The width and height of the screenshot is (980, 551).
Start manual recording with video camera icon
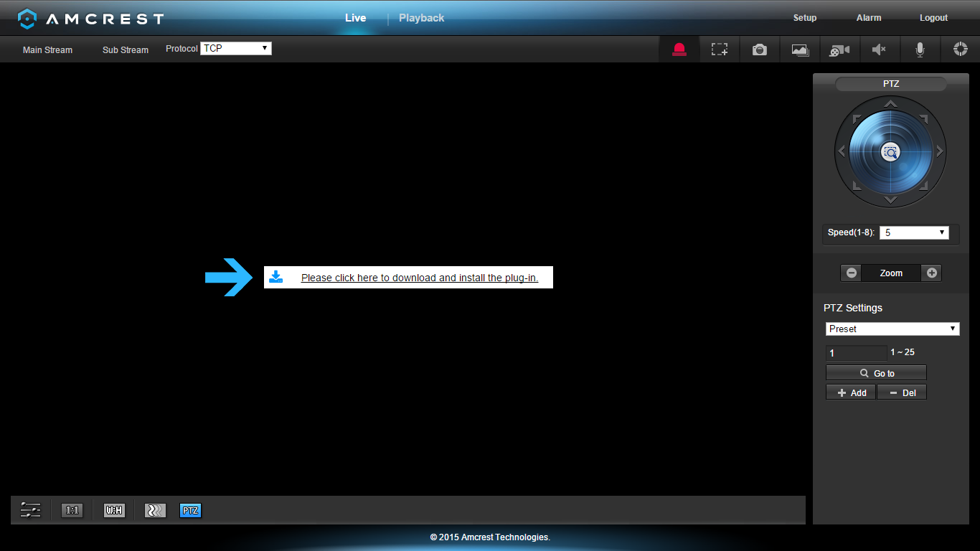[x=839, y=50]
